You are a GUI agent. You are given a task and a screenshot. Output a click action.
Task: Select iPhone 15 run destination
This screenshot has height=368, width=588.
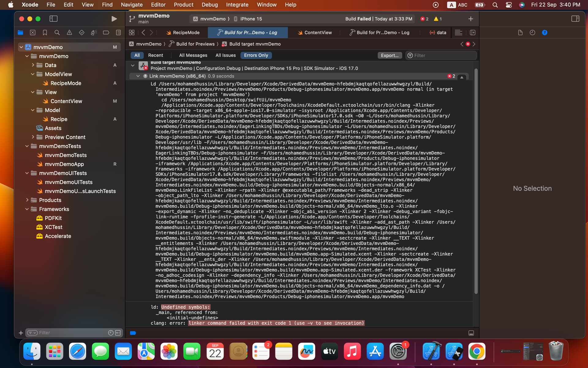[x=248, y=19]
